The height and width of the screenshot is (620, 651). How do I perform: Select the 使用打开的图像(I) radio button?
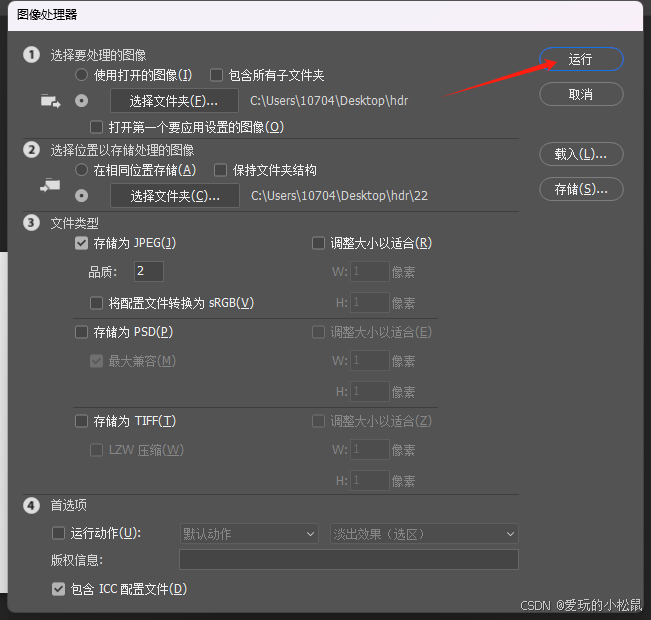coord(81,75)
